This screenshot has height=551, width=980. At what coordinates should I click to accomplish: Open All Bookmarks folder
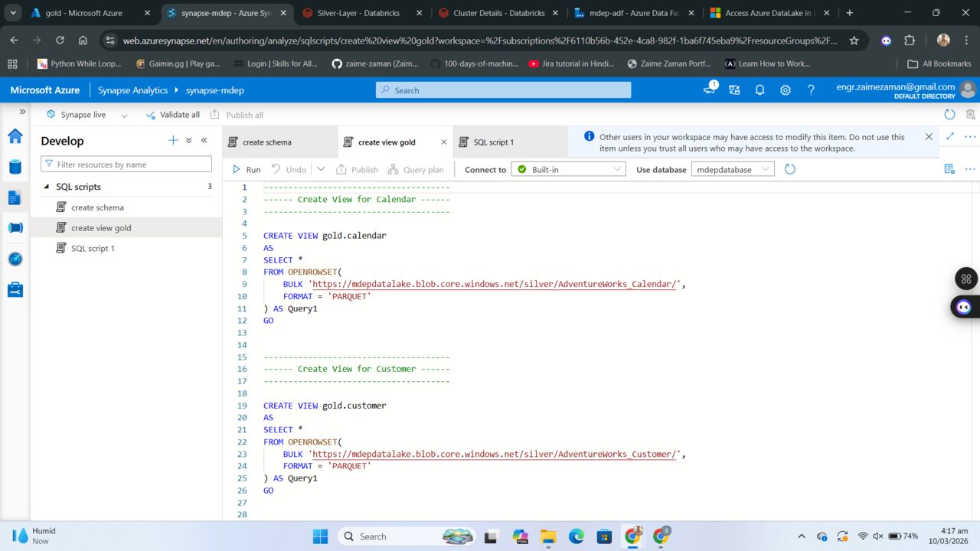pos(939,64)
